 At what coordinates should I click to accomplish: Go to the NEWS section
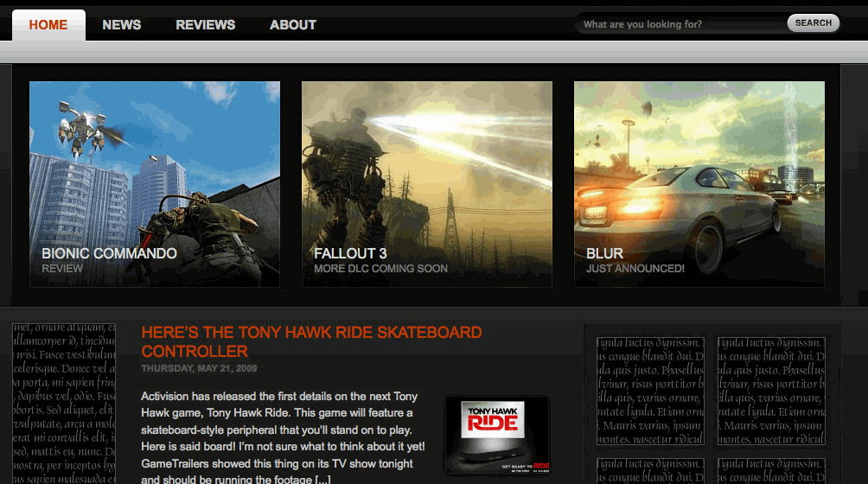point(121,25)
